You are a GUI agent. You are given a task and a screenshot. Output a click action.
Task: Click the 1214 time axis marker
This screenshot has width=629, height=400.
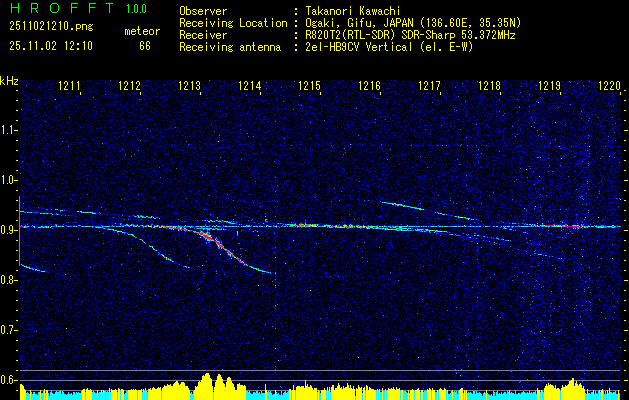tap(250, 85)
